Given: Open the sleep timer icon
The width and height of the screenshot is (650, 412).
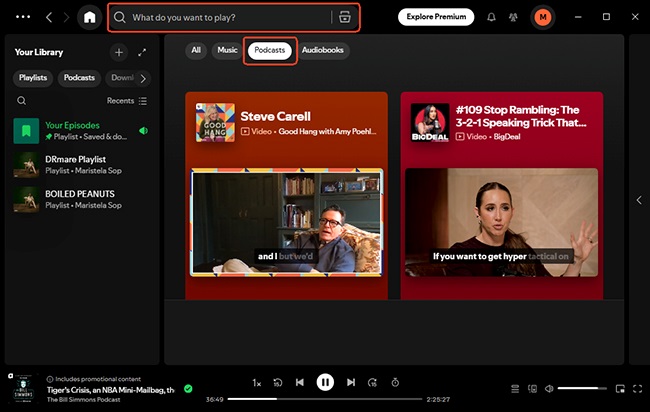Looking at the screenshot, I should click(x=395, y=382).
